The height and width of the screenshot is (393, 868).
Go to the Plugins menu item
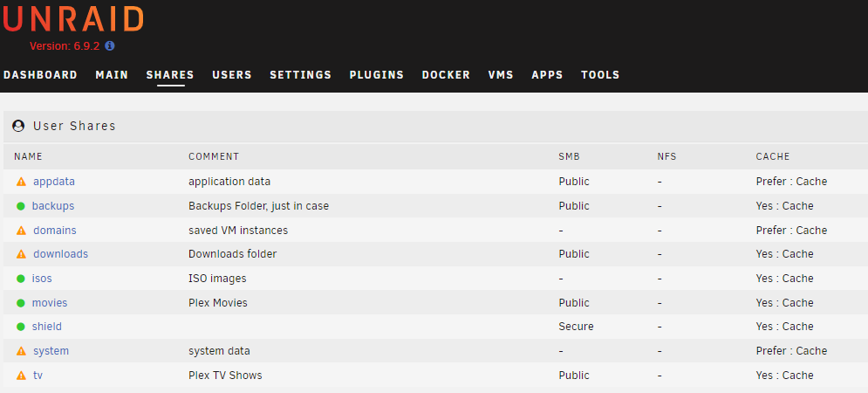tap(377, 75)
